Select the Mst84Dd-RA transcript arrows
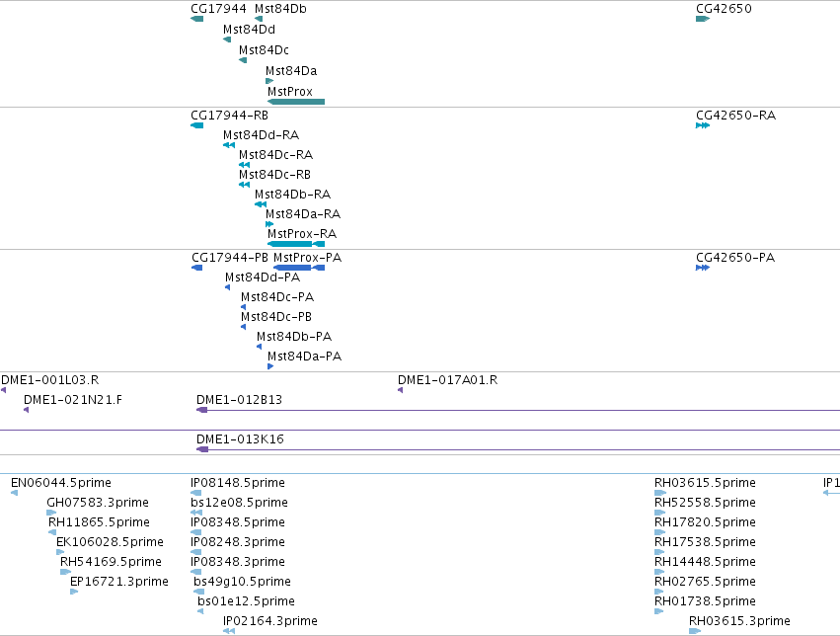The image size is (840, 636). click(229, 145)
